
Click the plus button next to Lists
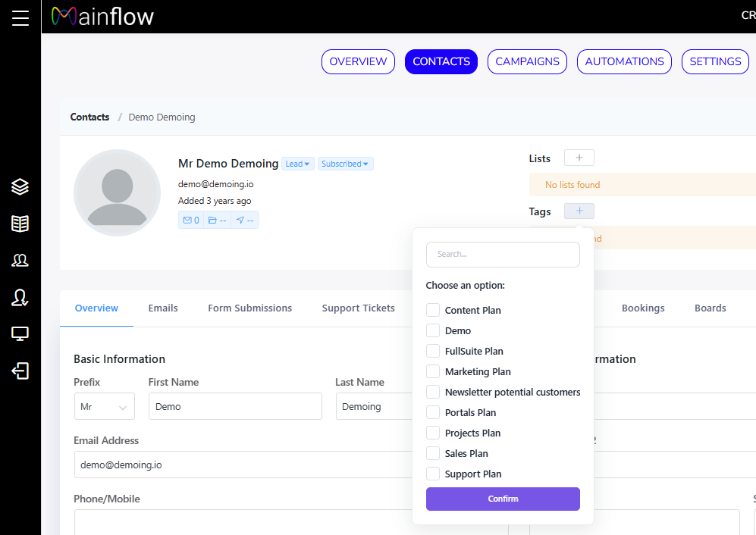pyautogui.click(x=579, y=158)
